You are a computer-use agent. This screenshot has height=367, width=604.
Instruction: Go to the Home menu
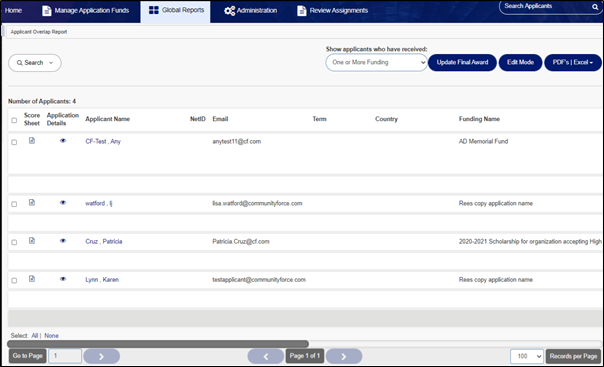coord(13,10)
